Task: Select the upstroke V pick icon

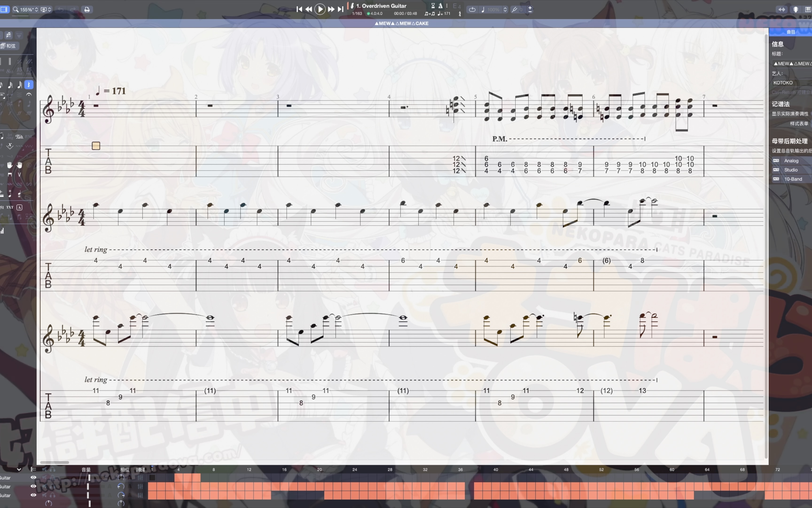Action: click(19, 175)
